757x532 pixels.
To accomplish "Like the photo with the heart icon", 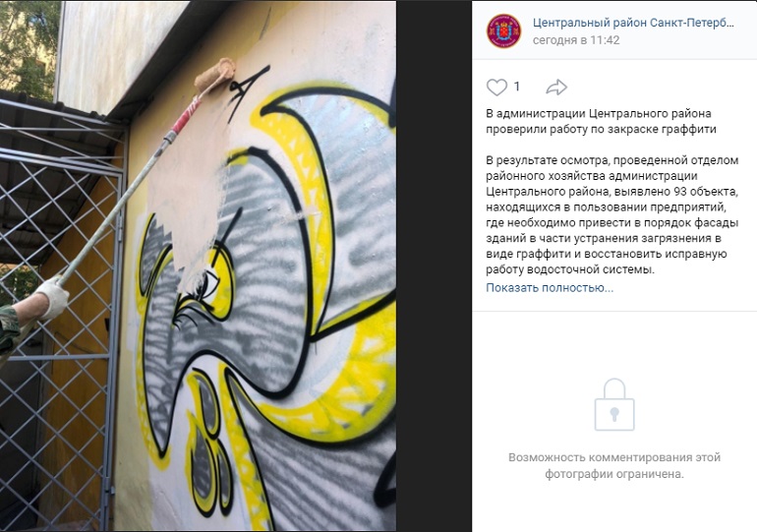I will (x=496, y=88).
